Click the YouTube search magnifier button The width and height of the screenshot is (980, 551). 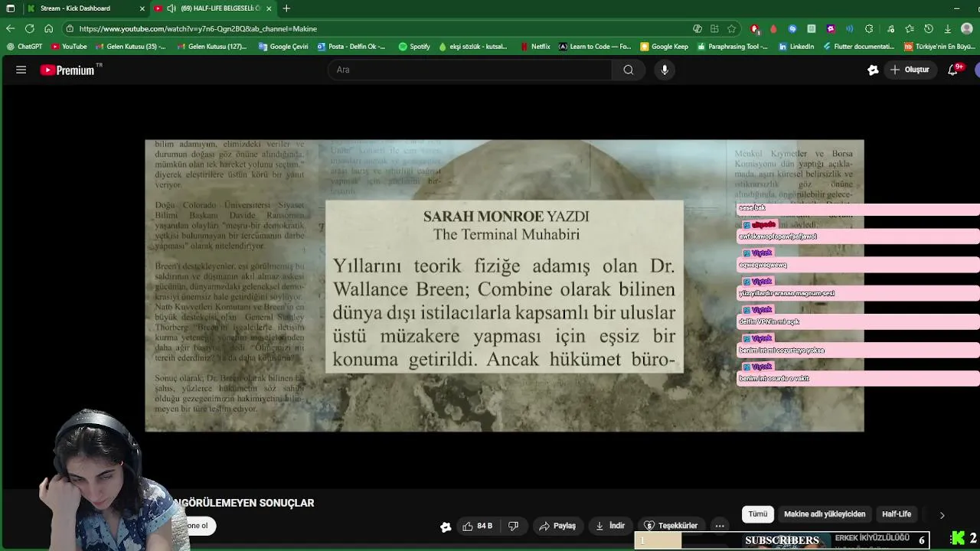629,70
